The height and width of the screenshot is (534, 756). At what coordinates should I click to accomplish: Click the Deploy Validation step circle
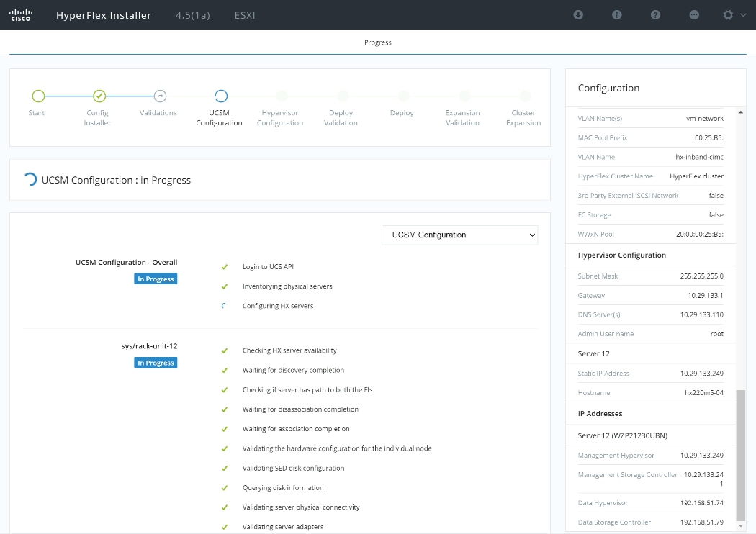[343, 96]
